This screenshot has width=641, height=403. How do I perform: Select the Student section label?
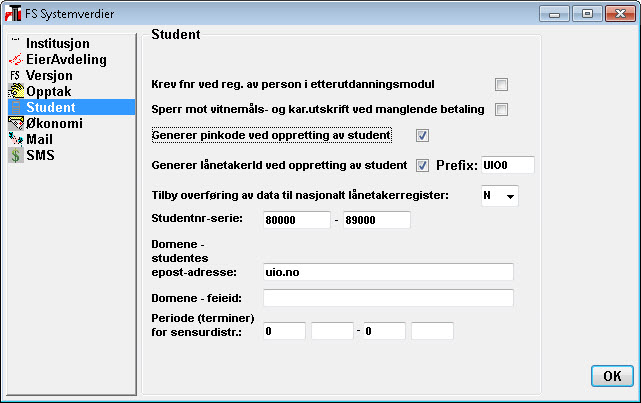51,107
